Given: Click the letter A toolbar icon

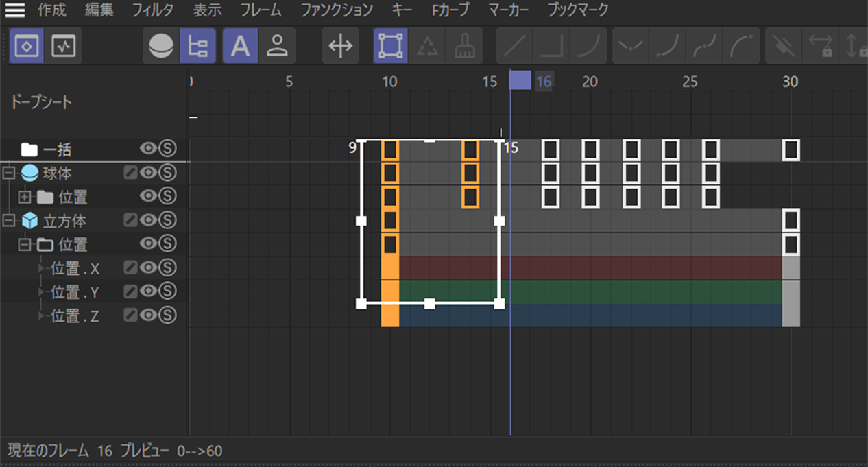Looking at the screenshot, I should tap(240, 46).
